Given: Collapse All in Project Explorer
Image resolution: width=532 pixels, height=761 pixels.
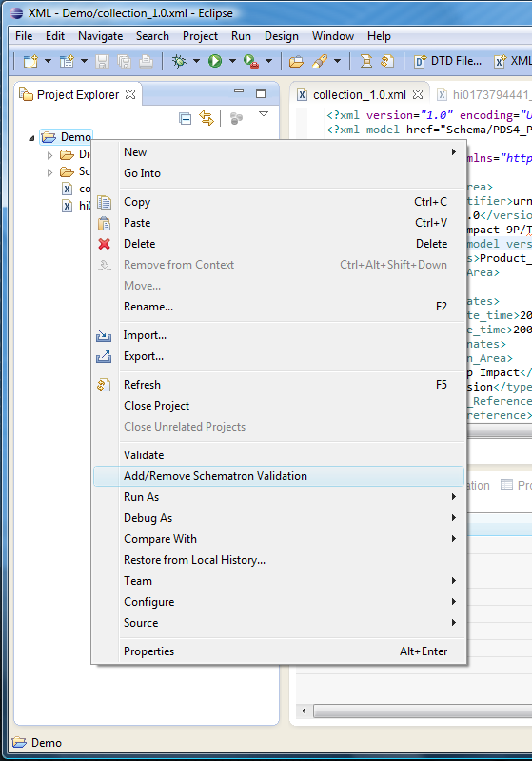Looking at the screenshot, I should 185,118.
